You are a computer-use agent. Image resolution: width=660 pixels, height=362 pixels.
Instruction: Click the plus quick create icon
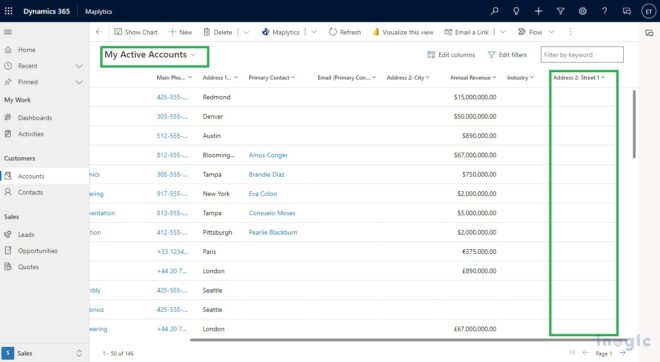click(x=538, y=11)
